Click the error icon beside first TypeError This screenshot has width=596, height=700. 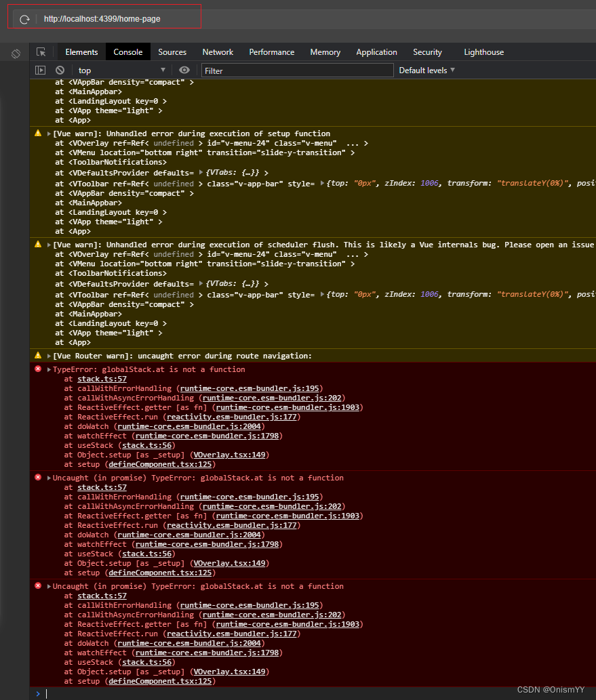pos(38,369)
